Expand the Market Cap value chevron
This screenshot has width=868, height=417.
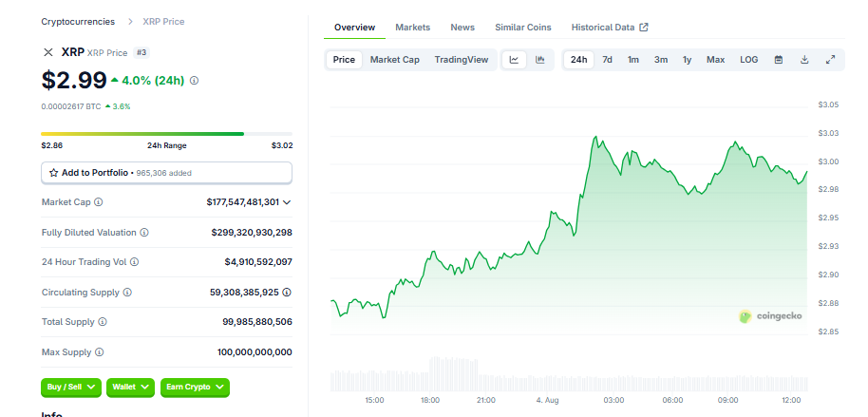(x=287, y=202)
